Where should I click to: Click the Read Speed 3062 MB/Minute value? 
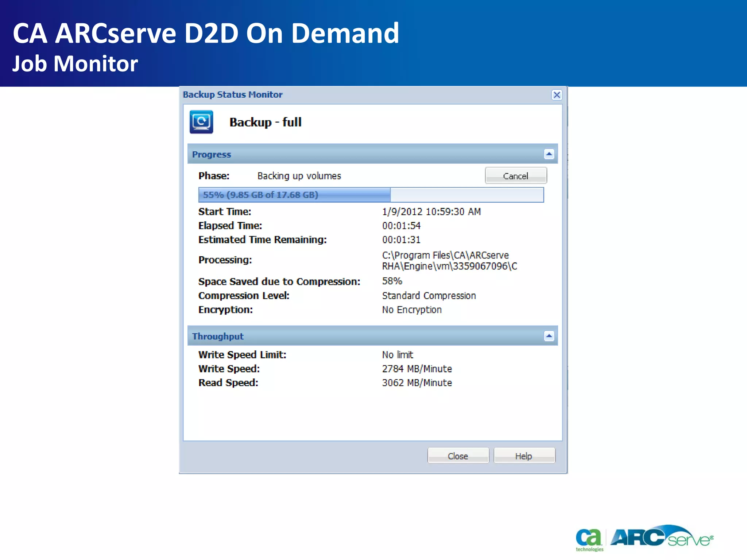417,382
